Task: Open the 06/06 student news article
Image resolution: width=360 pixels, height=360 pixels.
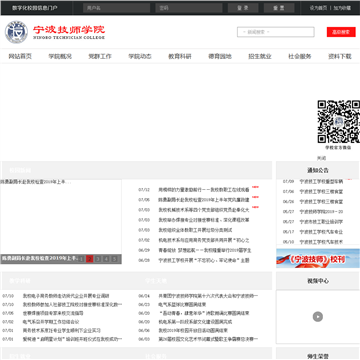Action: [x=193, y=330]
